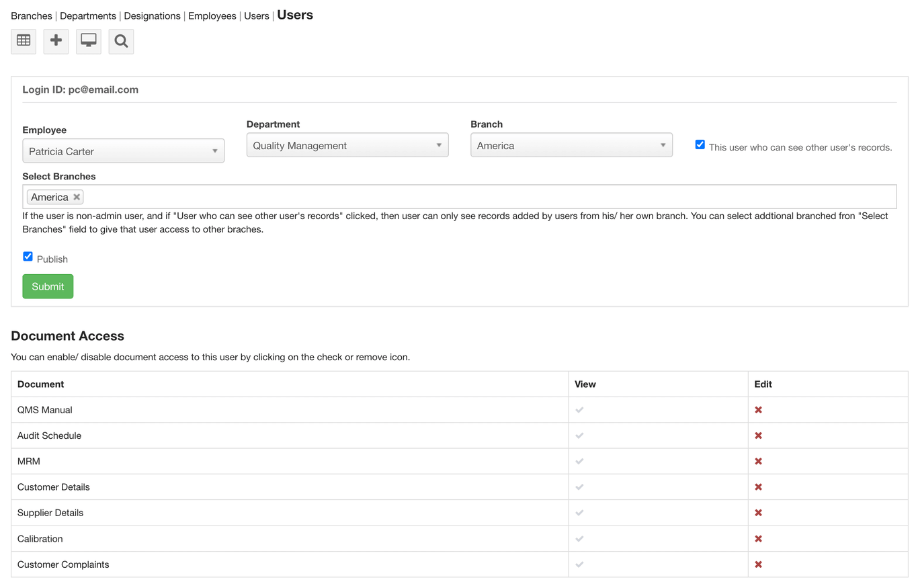Open the Branch dropdown

571,145
